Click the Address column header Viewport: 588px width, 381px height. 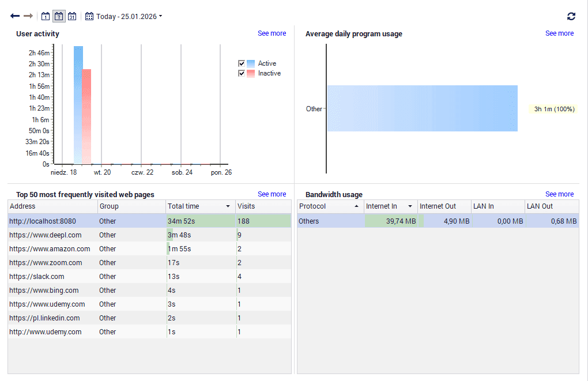(52, 206)
